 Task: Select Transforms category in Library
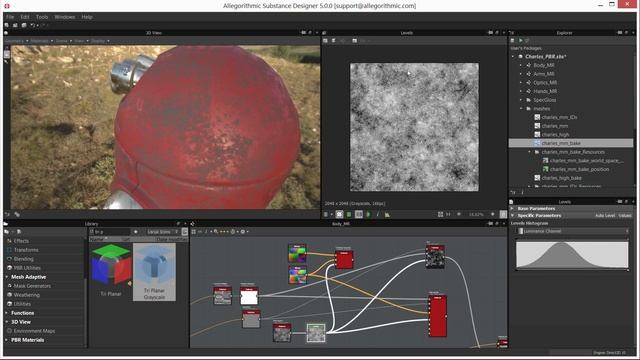pos(26,250)
